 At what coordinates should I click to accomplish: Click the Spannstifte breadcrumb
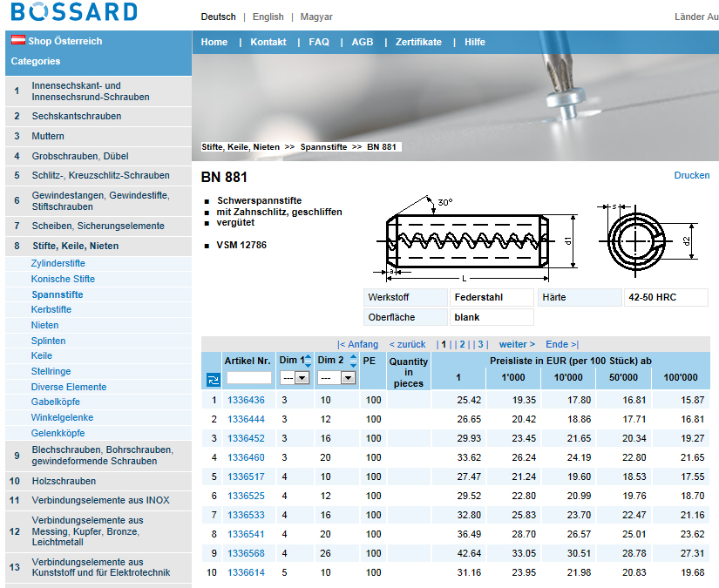[323, 147]
